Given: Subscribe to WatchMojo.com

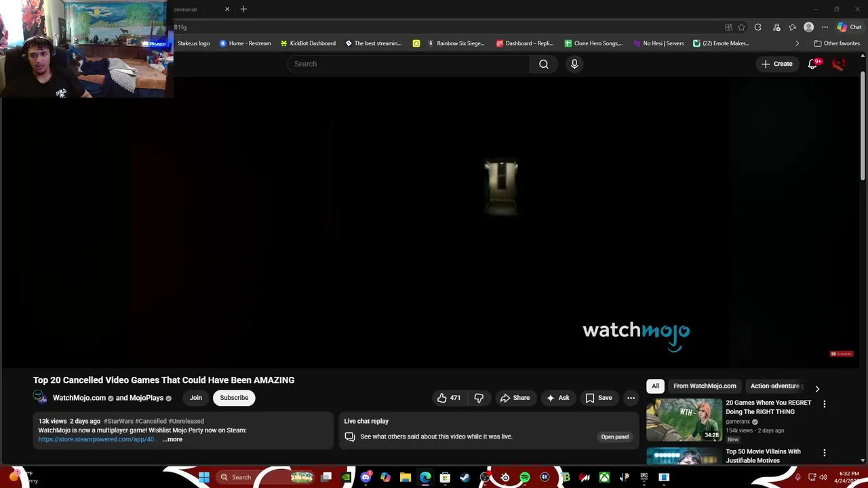Looking at the screenshot, I should (234, 398).
